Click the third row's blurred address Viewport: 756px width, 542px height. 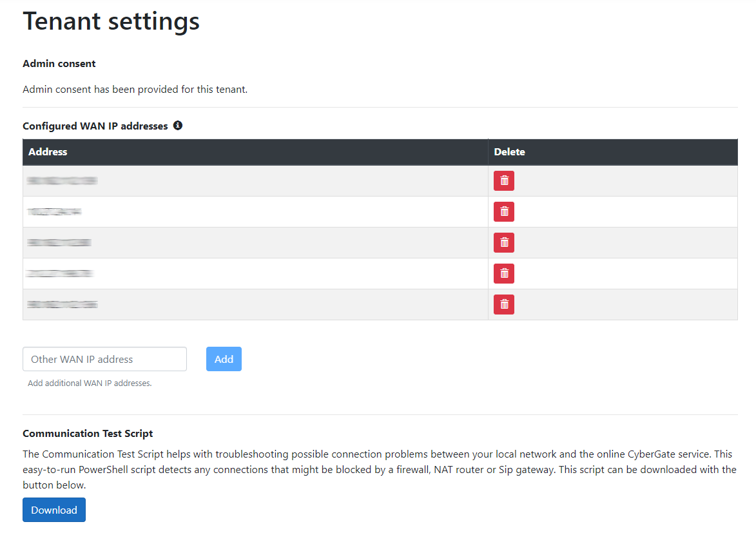[59, 242]
